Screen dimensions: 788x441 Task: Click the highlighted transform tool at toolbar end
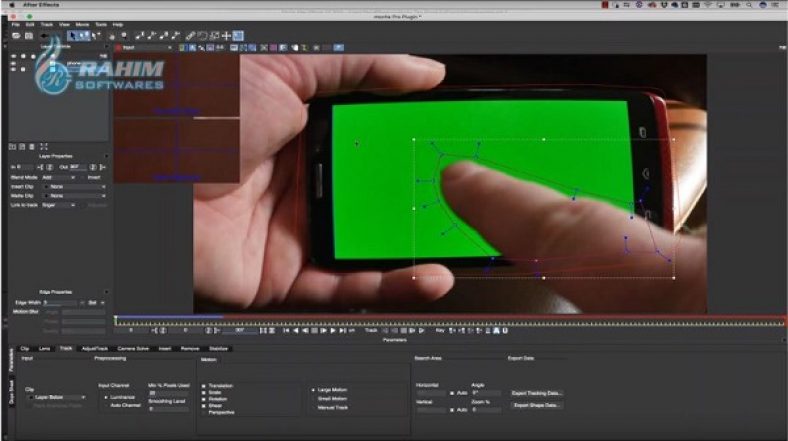tap(238, 36)
